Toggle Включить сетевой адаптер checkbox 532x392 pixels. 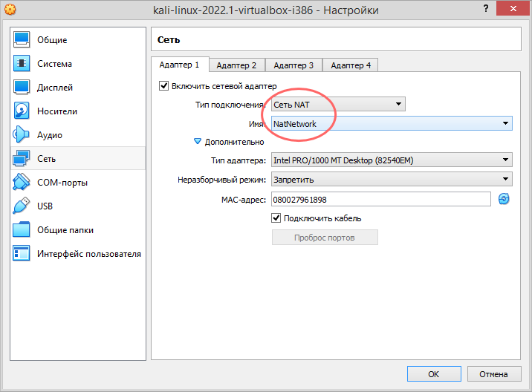coord(163,86)
